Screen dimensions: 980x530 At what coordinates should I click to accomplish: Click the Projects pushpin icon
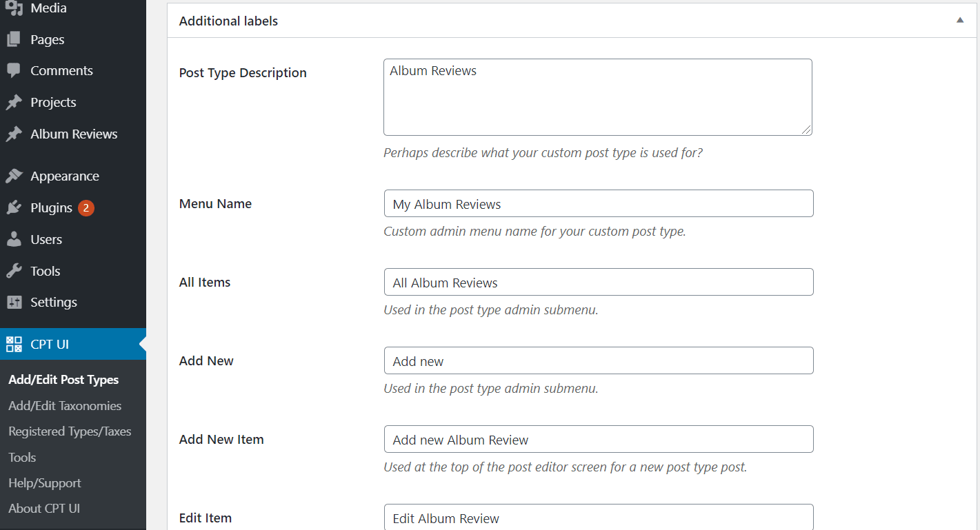pos(14,101)
